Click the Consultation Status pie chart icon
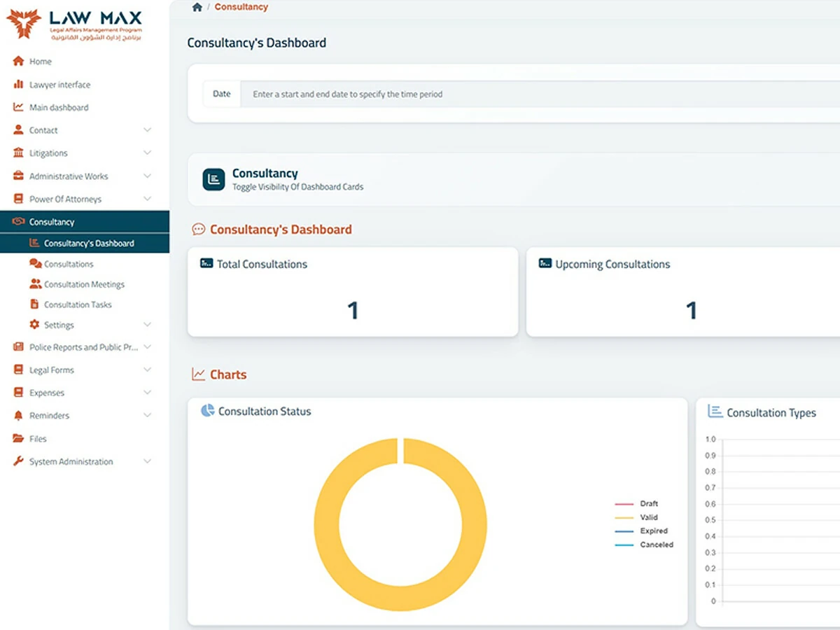Screen dimensions: 840x630 tap(208, 411)
